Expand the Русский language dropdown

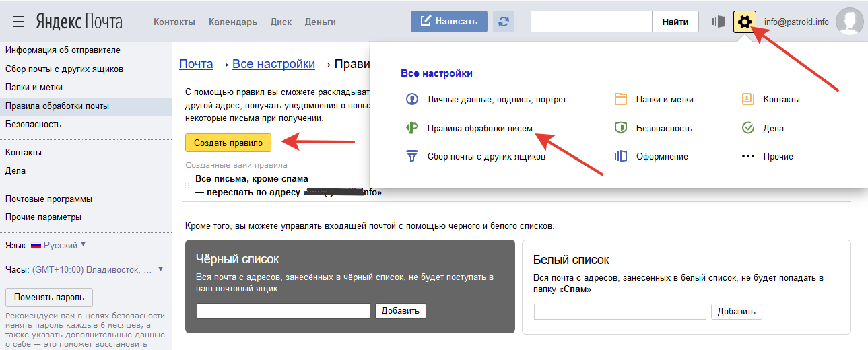(x=65, y=245)
